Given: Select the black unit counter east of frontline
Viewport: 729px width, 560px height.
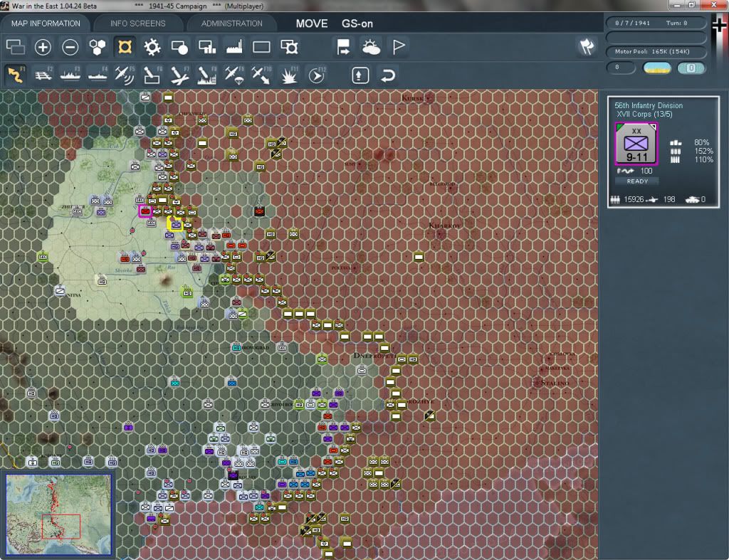Looking at the screenshot, I should tap(259, 211).
